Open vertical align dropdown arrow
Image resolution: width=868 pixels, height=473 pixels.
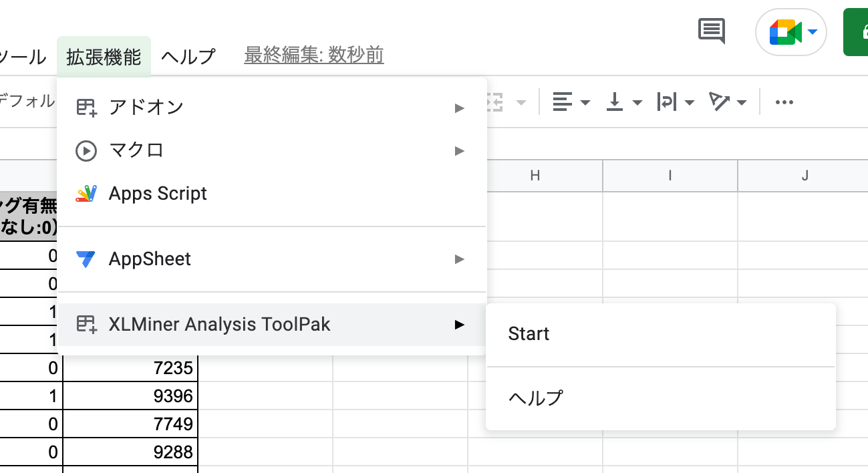click(x=637, y=103)
